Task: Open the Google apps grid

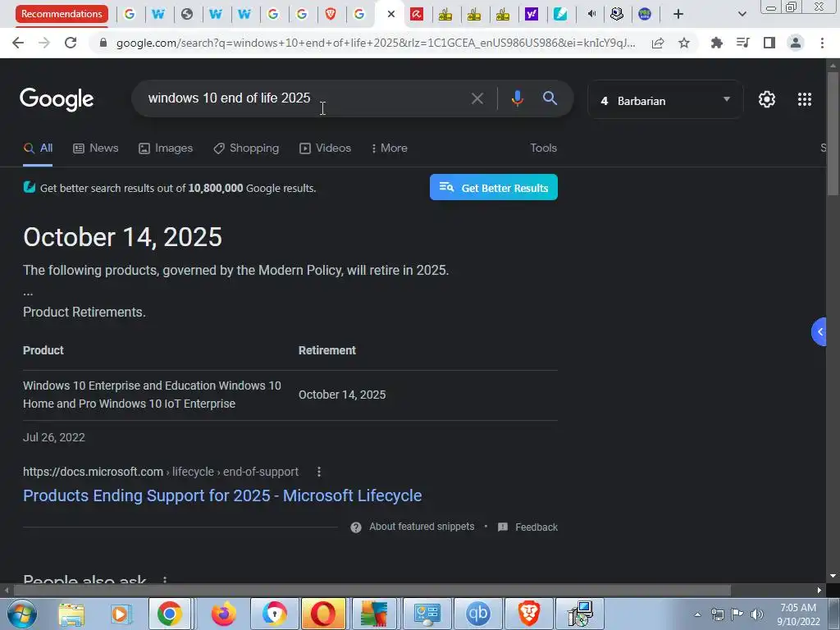Action: pyautogui.click(x=804, y=99)
